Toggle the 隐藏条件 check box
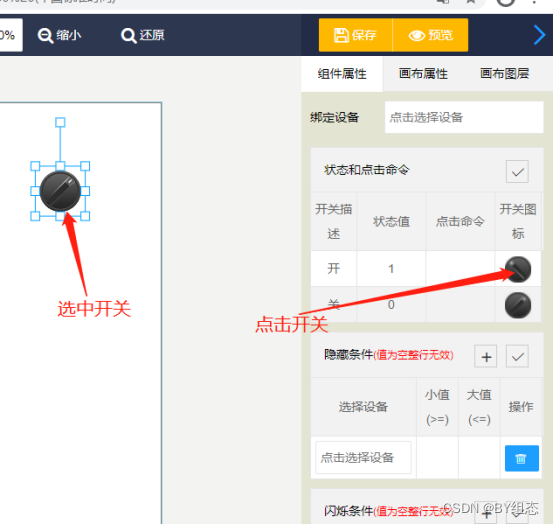This screenshot has width=554, height=524. [x=517, y=357]
